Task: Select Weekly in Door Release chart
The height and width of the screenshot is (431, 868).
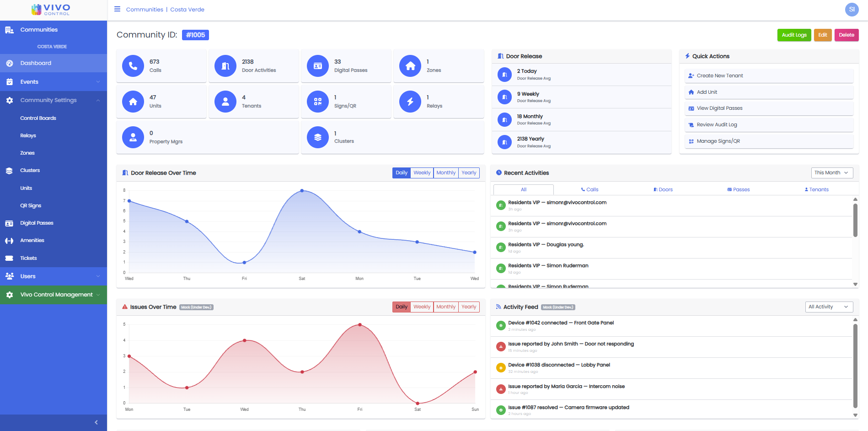Action: point(422,172)
